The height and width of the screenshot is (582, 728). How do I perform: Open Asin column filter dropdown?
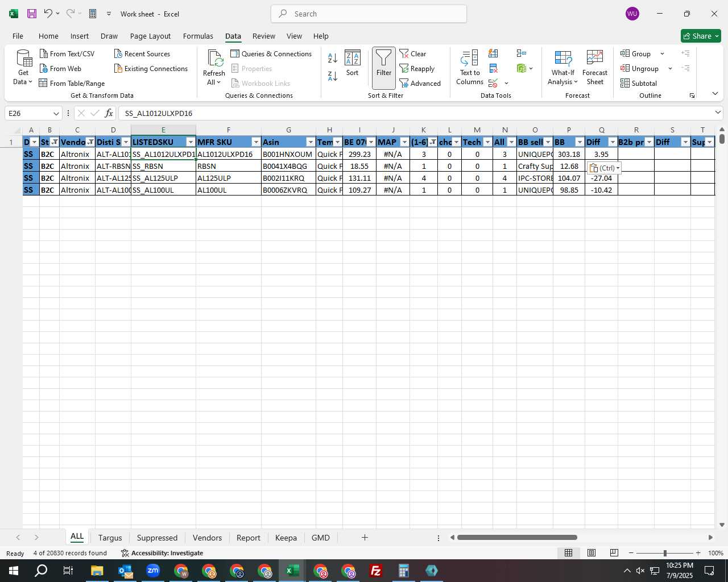click(311, 142)
